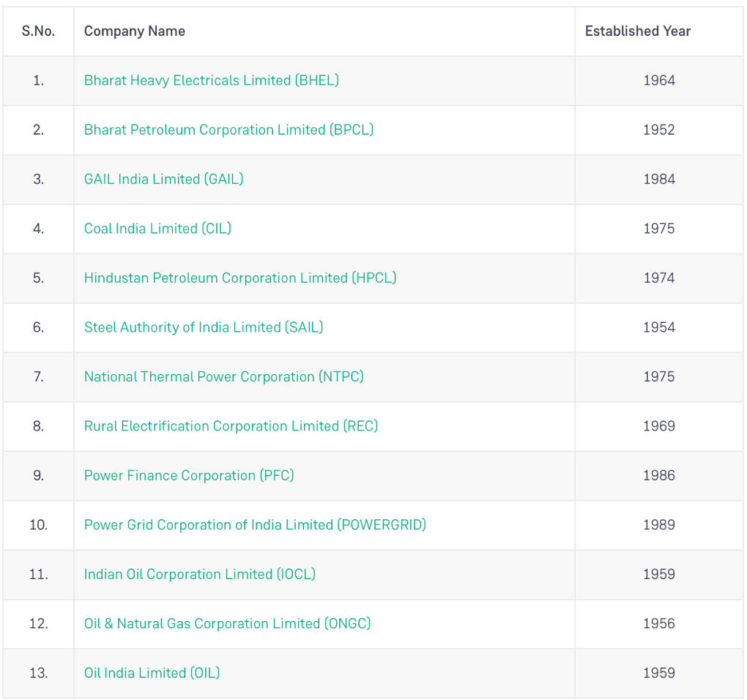
Task: Open Bharat Petroleum Corporation Limited (BPCL) link
Action: 228,130
